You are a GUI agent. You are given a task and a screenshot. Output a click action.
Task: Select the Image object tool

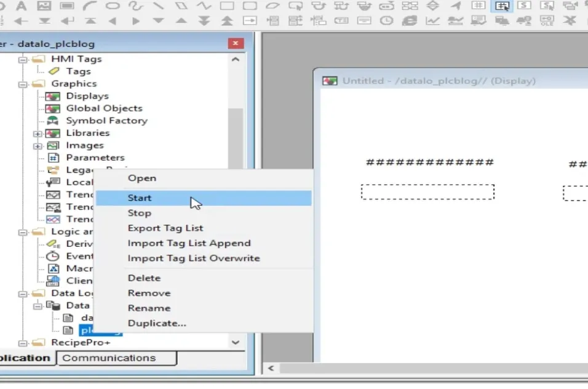[x=44, y=6]
